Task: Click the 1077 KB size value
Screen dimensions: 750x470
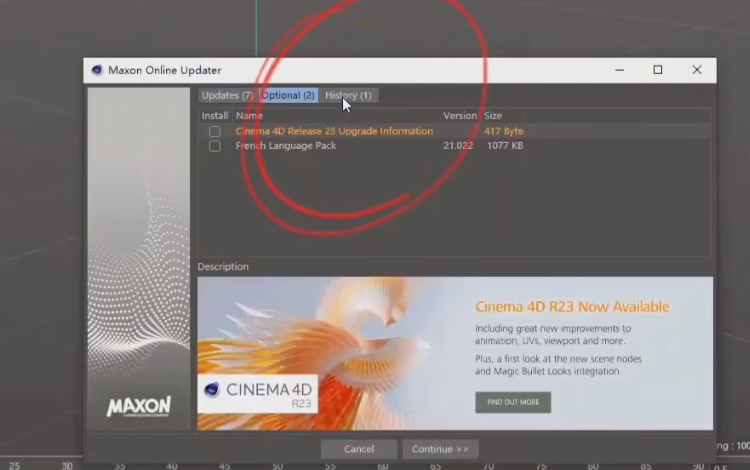Action: 505,146
